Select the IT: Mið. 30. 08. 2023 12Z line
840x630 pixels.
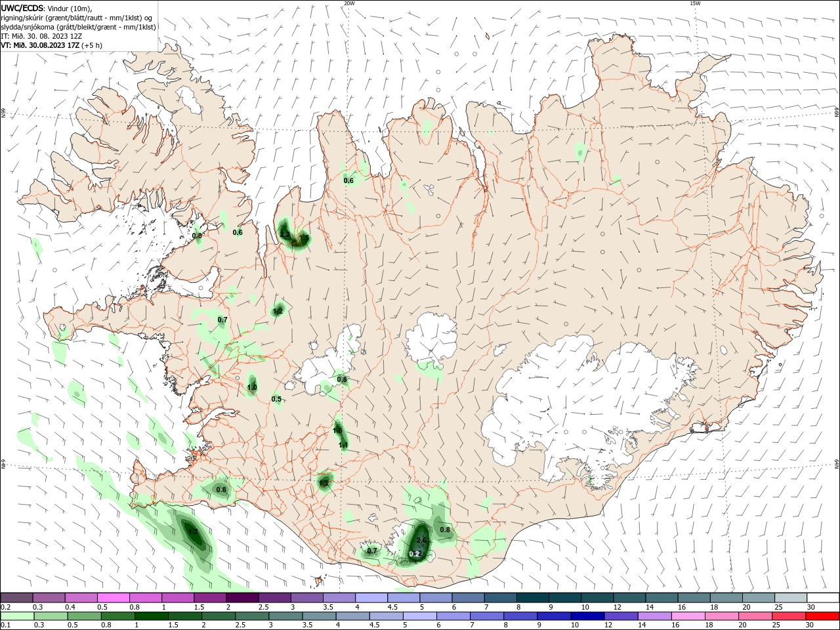pyautogui.click(x=41, y=36)
